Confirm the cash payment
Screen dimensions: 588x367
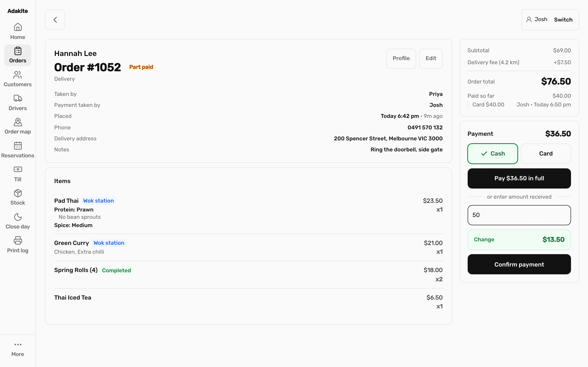click(519, 264)
